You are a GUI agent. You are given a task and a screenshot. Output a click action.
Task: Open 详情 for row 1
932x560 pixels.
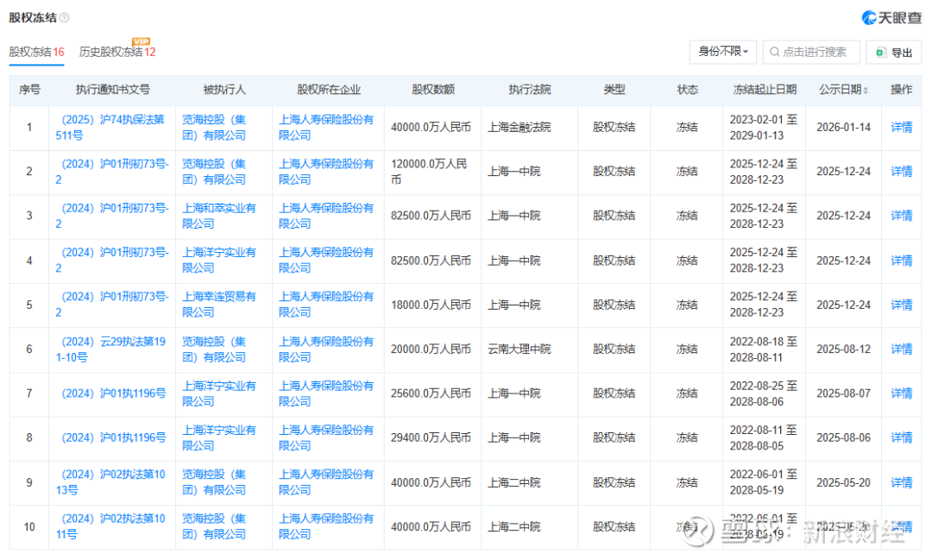click(901, 127)
